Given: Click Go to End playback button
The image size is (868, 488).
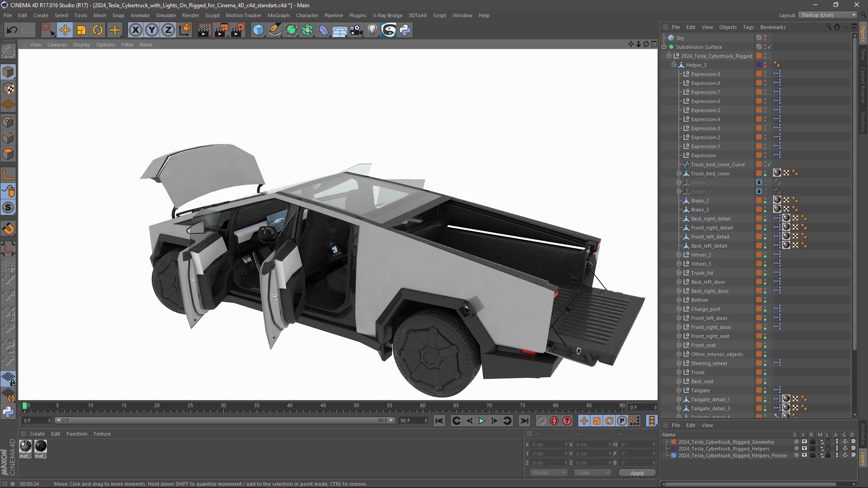Looking at the screenshot, I should coord(524,421).
